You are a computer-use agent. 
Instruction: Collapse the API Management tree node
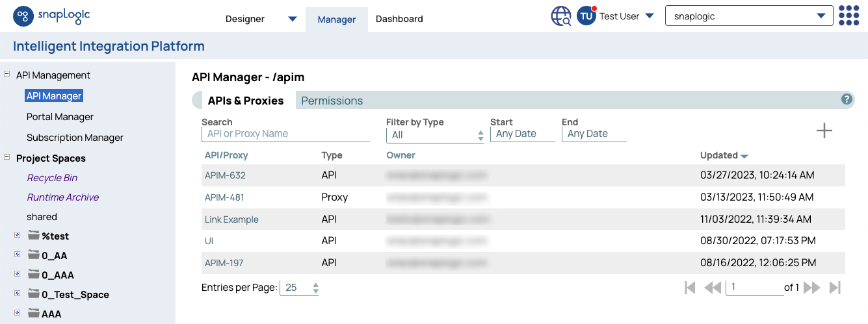(x=7, y=74)
